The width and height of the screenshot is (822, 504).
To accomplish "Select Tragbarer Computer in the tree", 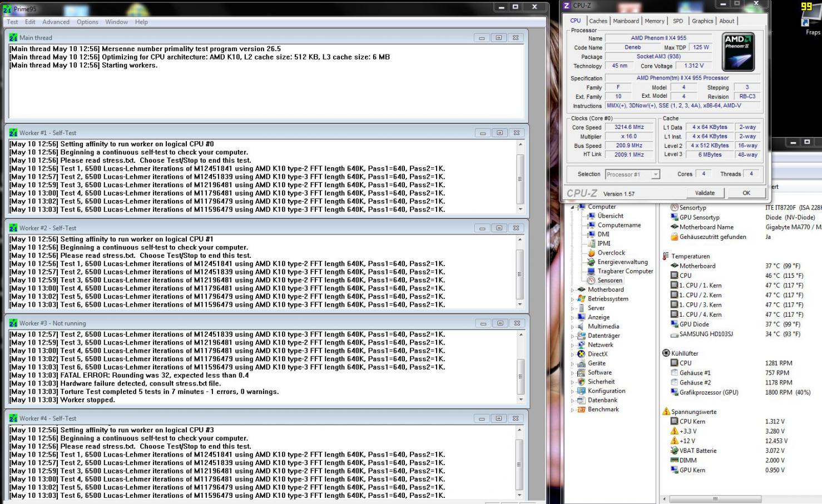I will pyautogui.click(x=625, y=271).
